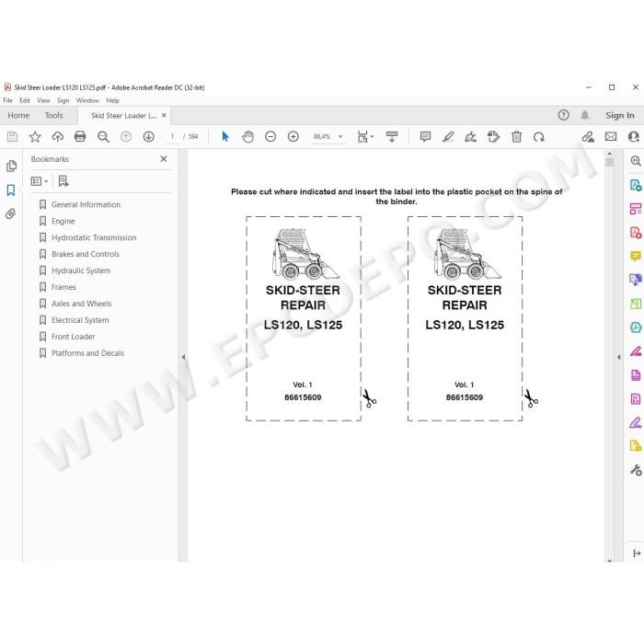Toggle the bookmarks panel icon
This screenshot has width=644, height=644.
pos(11,190)
